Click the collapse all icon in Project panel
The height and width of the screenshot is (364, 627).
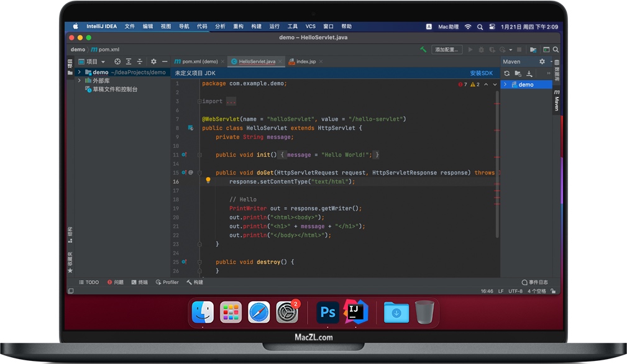(140, 61)
